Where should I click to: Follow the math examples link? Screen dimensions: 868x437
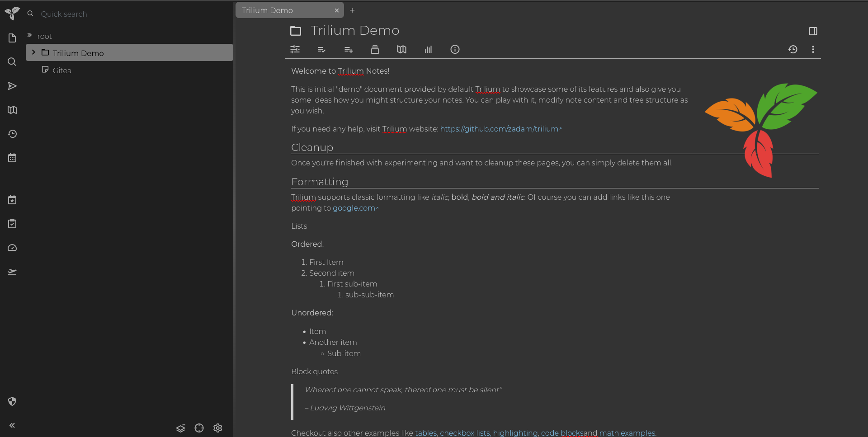click(627, 433)
